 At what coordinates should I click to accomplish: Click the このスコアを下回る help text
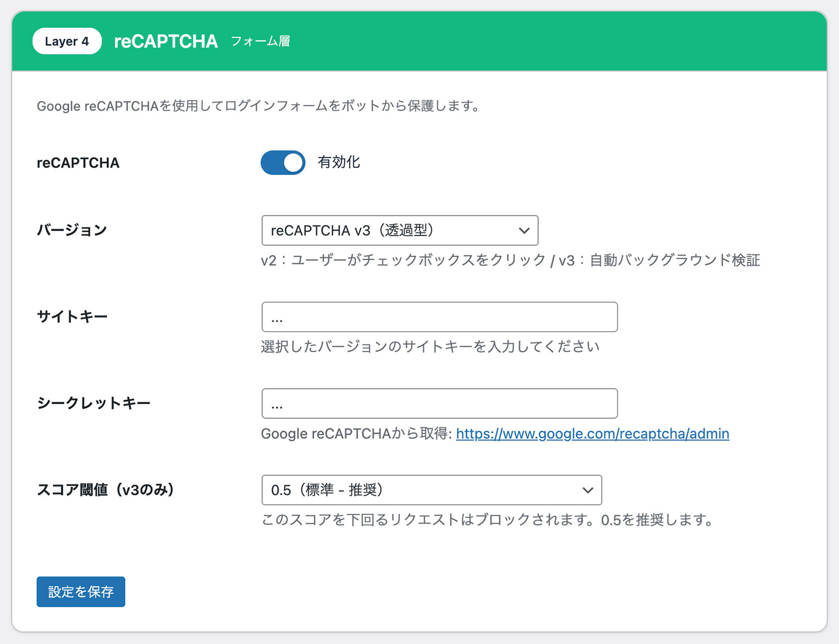487,520
